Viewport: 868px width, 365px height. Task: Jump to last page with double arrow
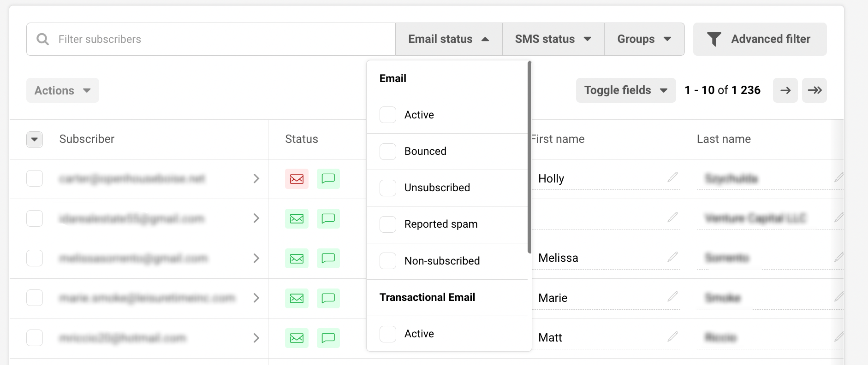(x=814, y=90)
